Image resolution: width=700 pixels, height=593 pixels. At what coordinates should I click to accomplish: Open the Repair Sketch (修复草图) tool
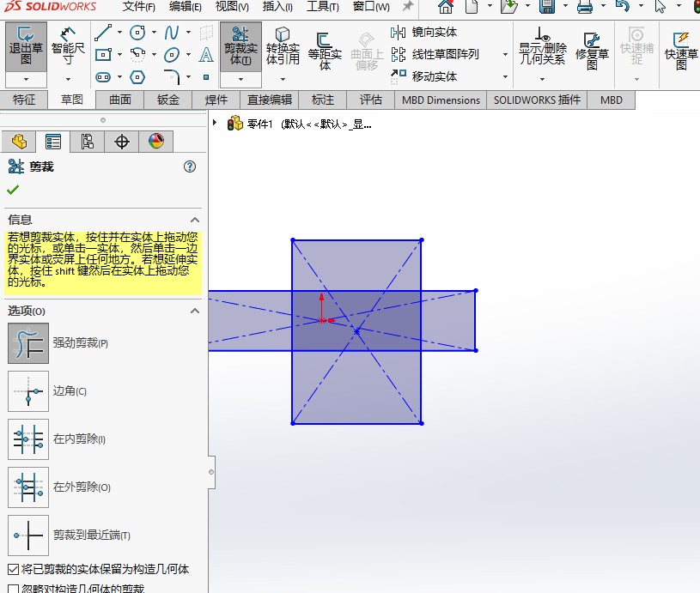click(592, 50)
